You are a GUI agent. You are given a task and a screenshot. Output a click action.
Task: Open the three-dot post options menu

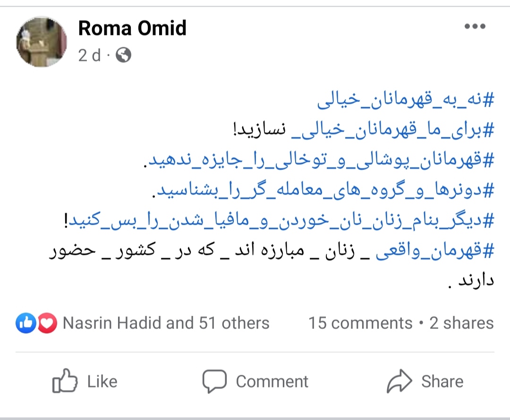(475, 27)
